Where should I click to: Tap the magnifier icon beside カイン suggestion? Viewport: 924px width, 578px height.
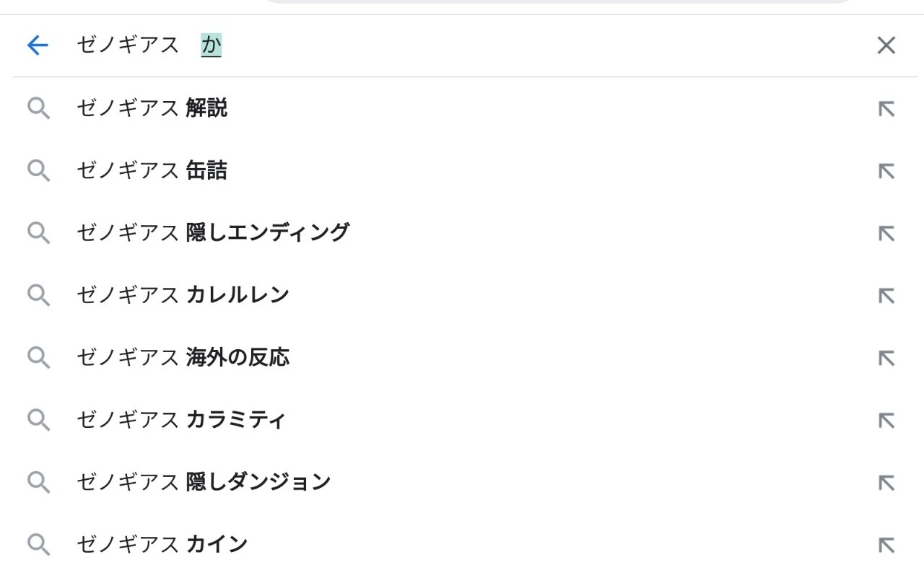point(38,544)
